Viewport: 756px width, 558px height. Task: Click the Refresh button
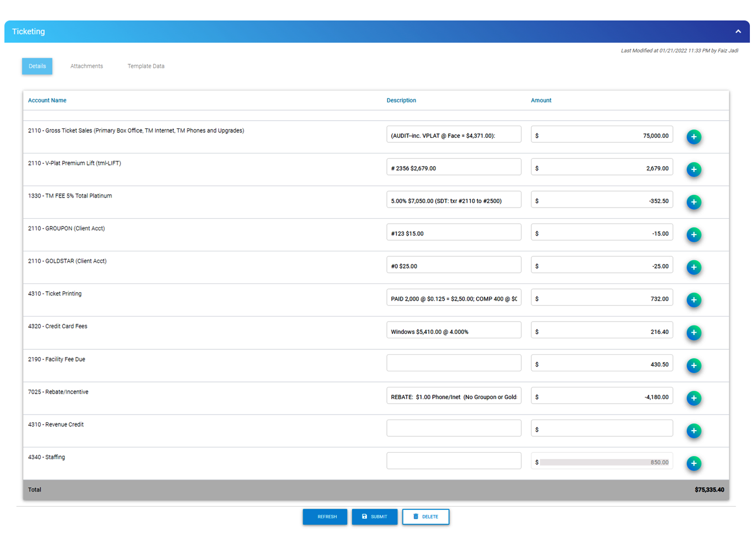[325, 516]
